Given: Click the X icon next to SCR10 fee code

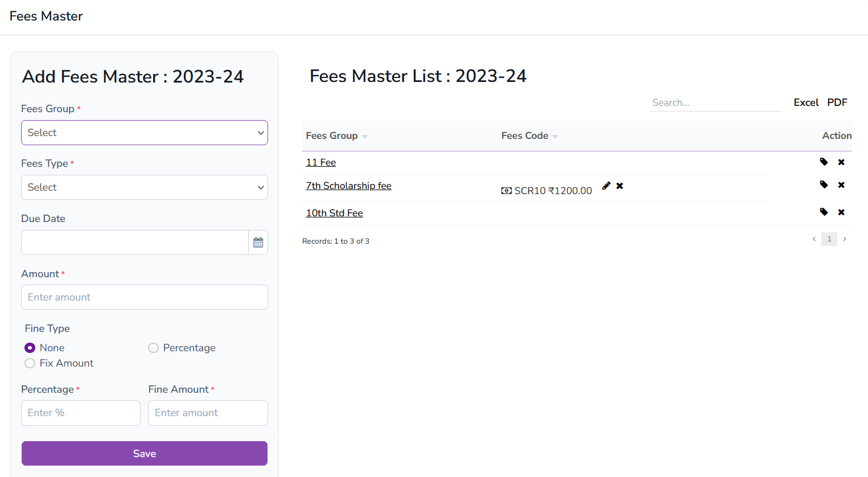Looking at the screenshot, I should (x=619, y=186).
